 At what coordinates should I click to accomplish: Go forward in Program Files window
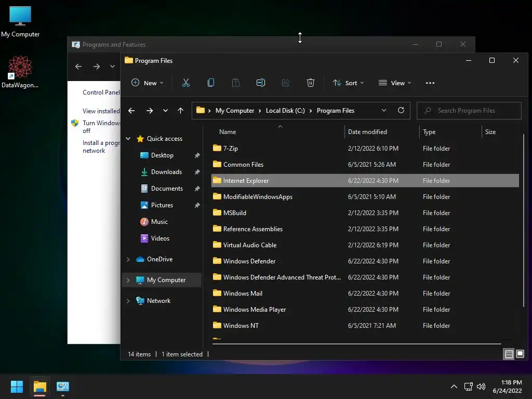point(149,111)
